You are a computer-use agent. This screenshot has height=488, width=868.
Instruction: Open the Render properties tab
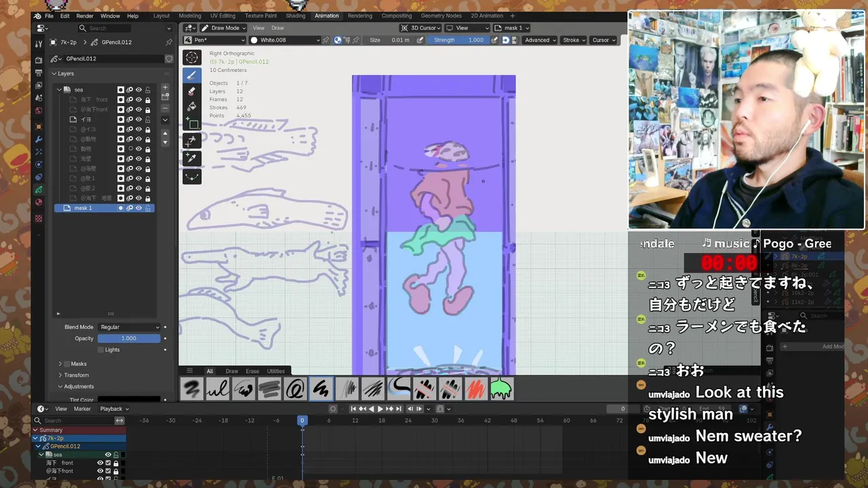pyautogui.click(x=39, y=60)
